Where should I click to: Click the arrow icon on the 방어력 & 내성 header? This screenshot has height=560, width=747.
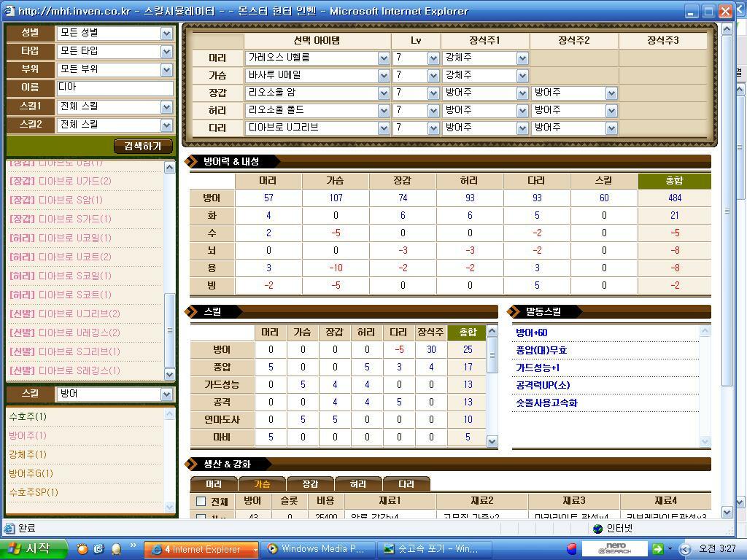191,163
